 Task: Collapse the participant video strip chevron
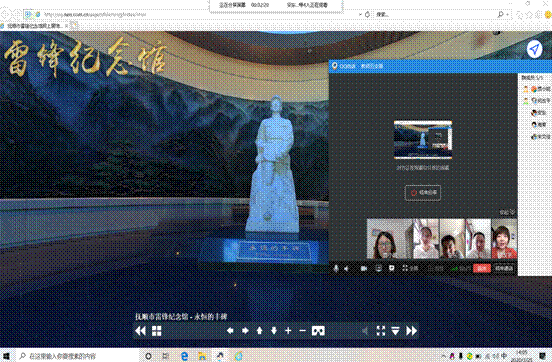512,212
